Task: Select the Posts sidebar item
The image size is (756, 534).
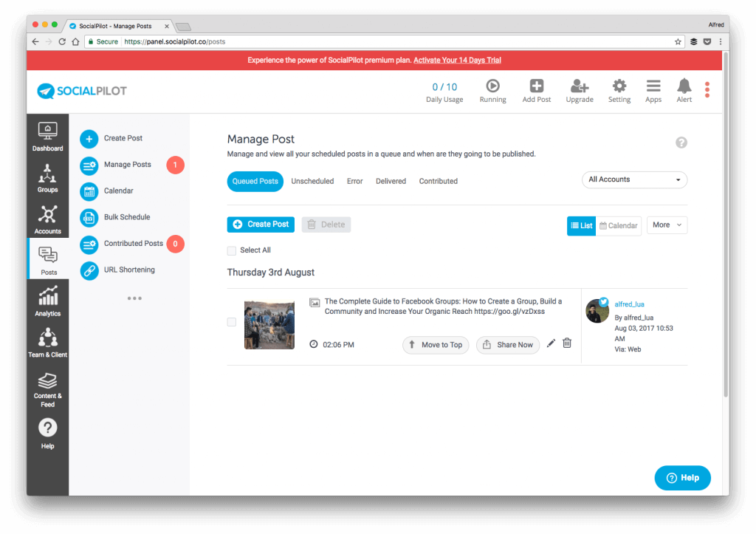Action: tap(49, 261)
